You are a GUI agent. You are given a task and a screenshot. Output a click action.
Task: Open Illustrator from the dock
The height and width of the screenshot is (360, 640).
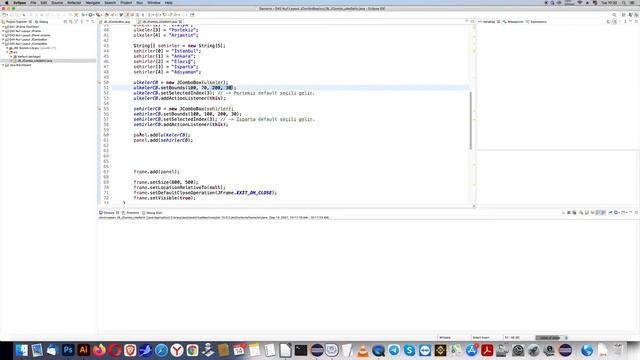pyautogui.click(x=84, y=350)
